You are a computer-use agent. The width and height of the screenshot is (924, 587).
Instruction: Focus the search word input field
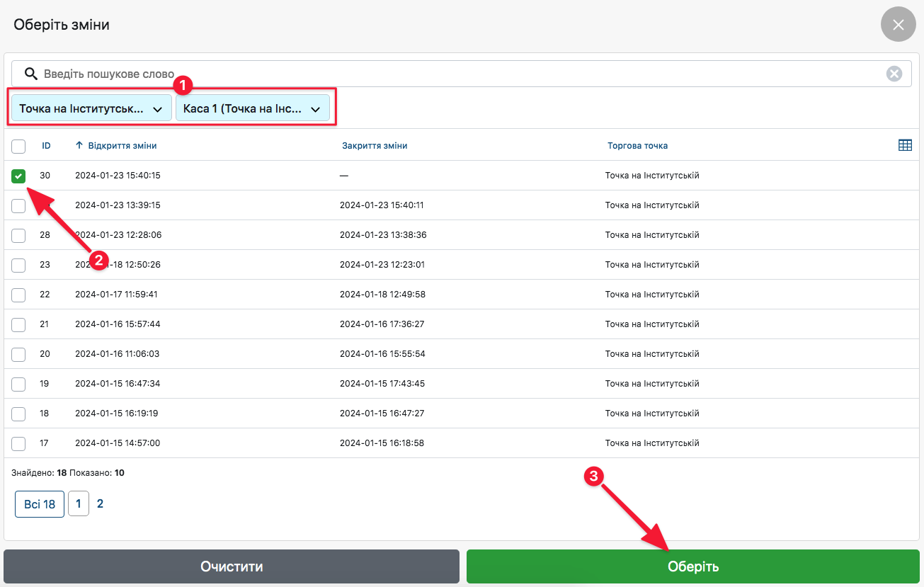(460, 74)
